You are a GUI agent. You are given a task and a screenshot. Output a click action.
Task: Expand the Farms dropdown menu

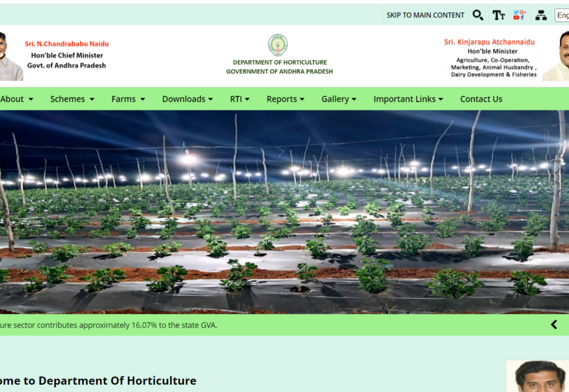pos(128,99)
